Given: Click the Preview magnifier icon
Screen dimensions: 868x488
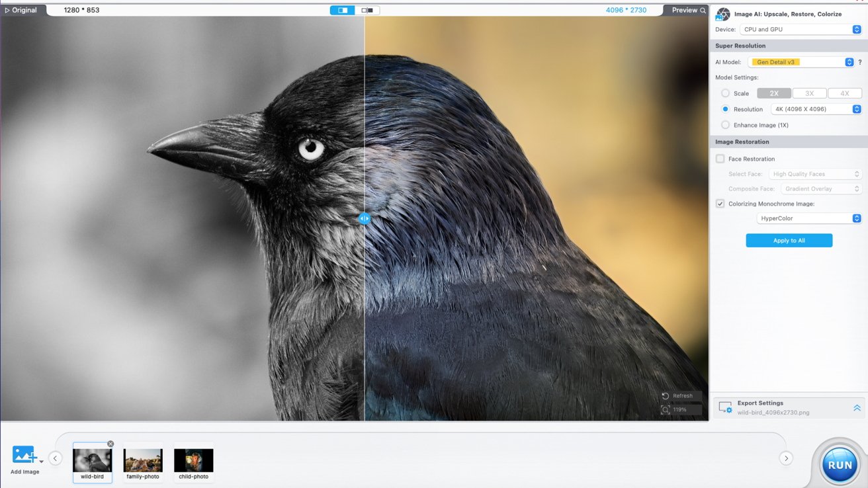Looking at the screenshot, I should [703, 10].
